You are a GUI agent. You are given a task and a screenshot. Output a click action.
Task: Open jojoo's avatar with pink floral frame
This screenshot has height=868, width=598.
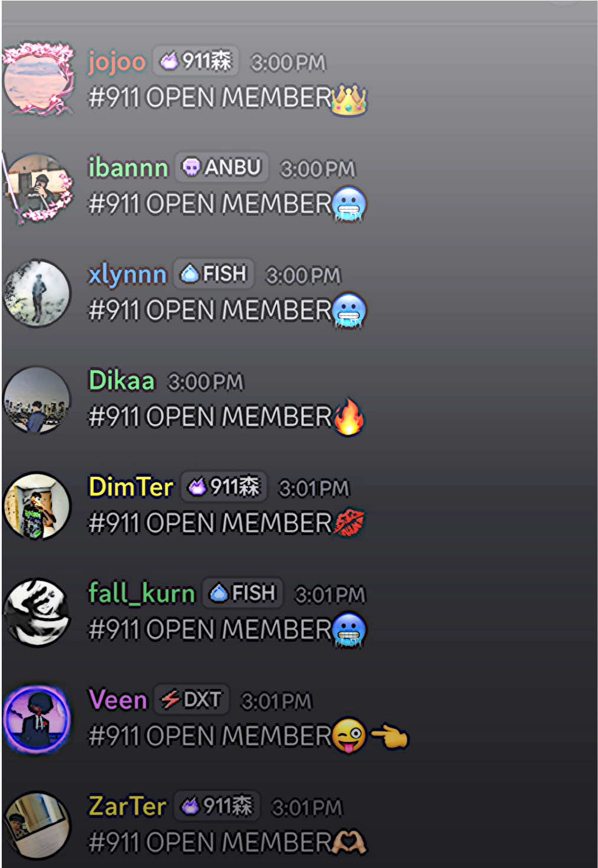(38, 79)
